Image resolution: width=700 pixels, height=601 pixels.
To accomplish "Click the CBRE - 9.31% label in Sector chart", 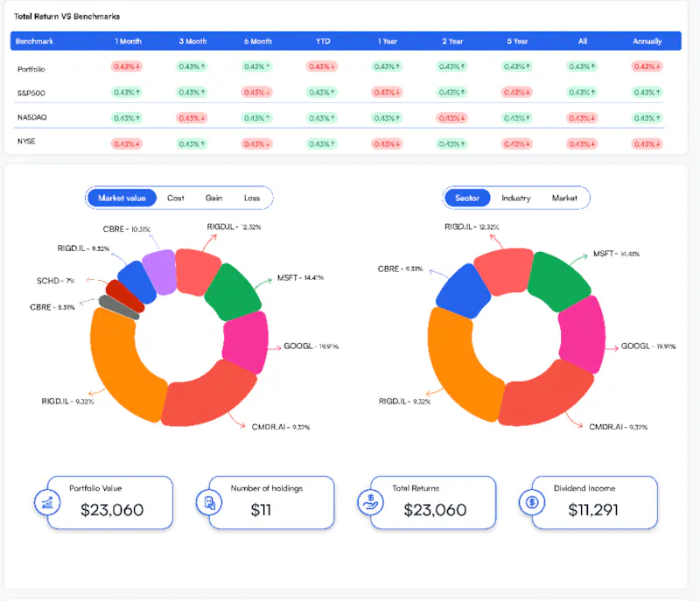I will (x=400, y=269).
